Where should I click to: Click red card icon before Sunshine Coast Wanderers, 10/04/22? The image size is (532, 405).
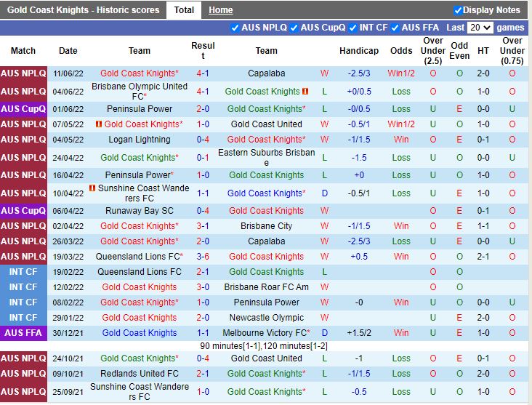click(x=92, y=188)
